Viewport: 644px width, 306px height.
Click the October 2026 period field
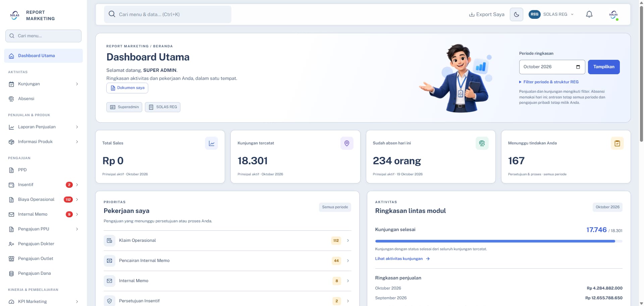point(552,67)
